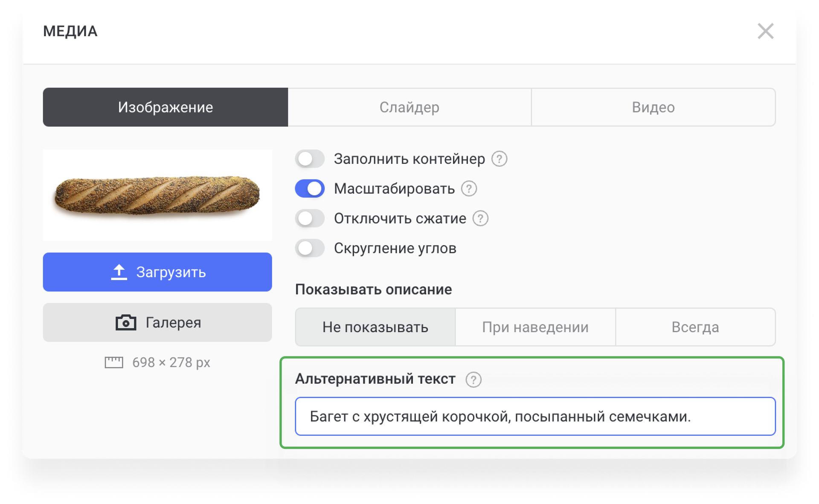Turn on Отключить сжатие
The width and height of the screenshot is (819, 504).
pyautogui.click(x=310, y=218)
